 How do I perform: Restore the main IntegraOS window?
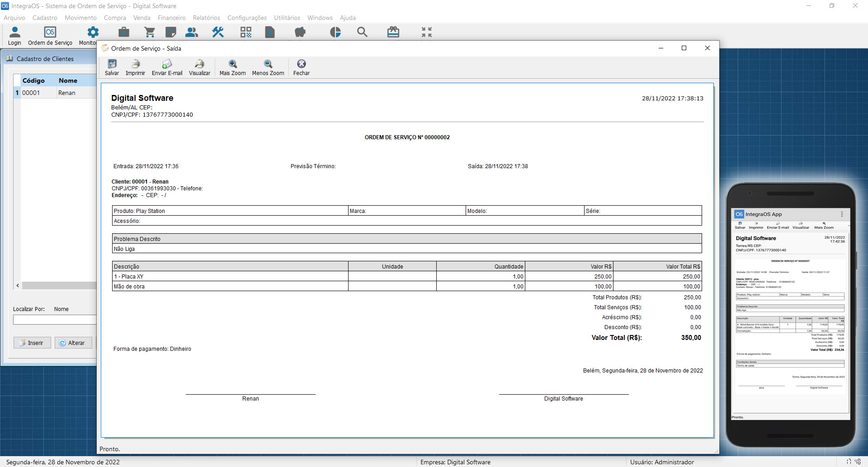832,6
